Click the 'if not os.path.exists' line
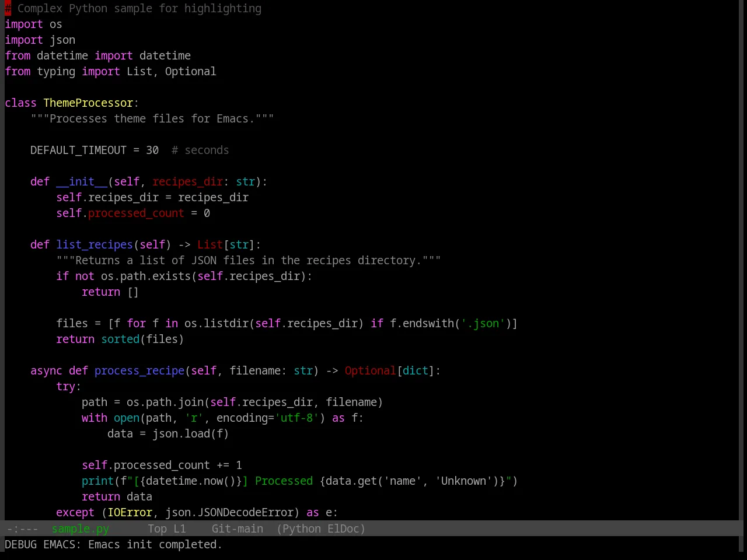 184,276
